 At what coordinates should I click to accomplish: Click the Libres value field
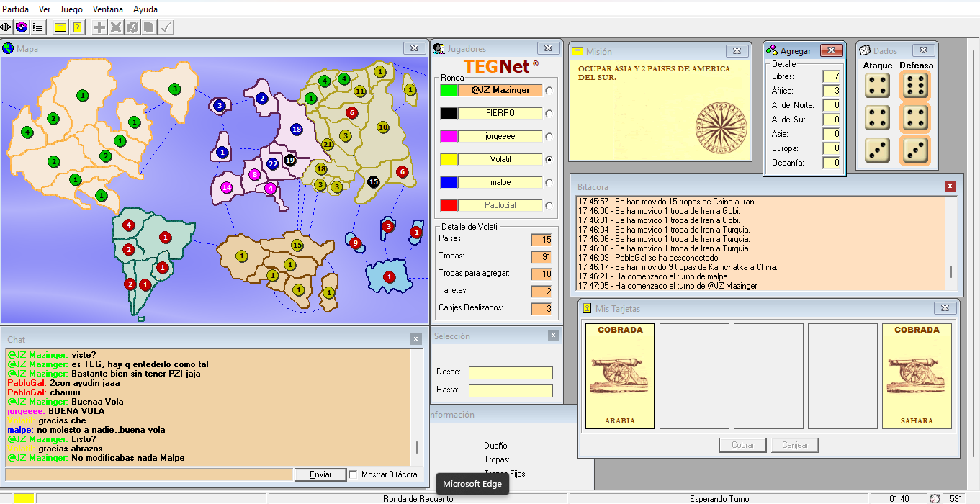(832, 76)
